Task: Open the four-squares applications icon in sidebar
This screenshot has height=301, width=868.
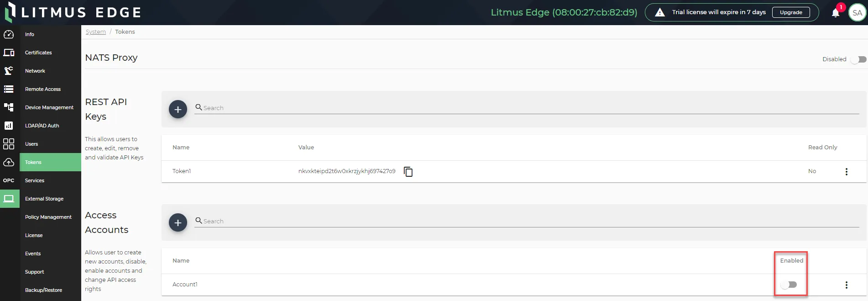Action: (9, 144)
